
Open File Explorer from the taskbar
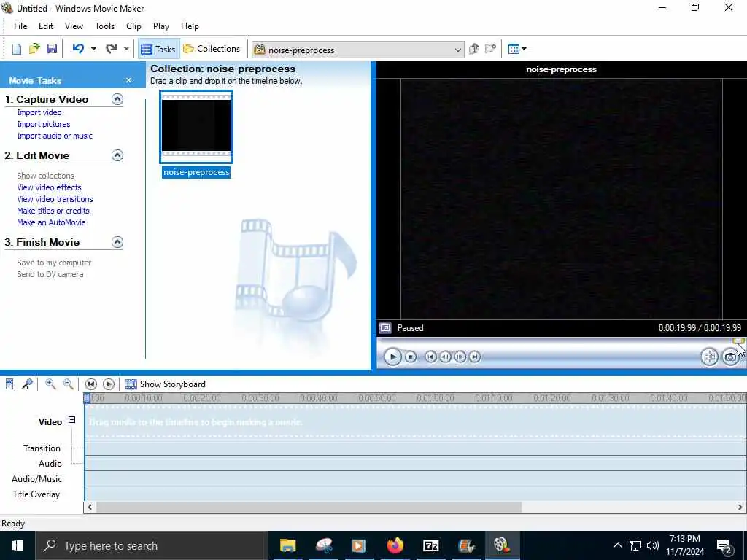(x=287, y=545)
